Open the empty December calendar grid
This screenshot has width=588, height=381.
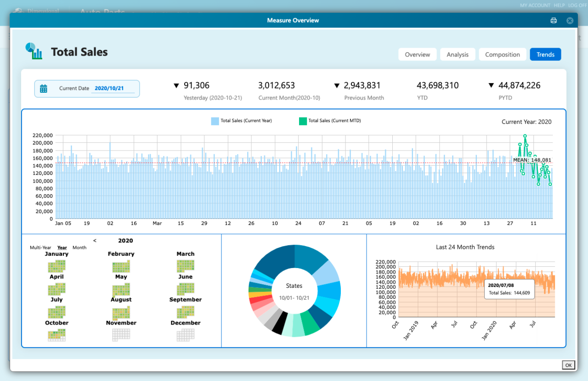click(x=185, y=335)
